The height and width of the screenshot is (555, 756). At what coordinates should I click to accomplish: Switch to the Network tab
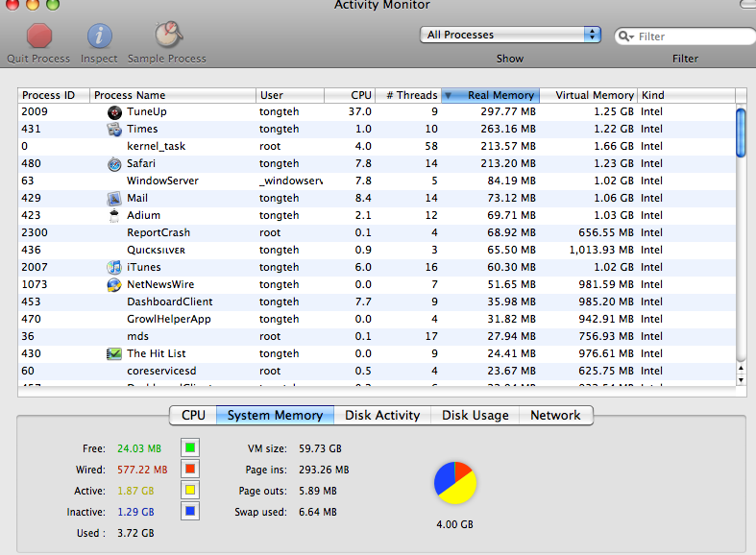click(x=555, y=415)
